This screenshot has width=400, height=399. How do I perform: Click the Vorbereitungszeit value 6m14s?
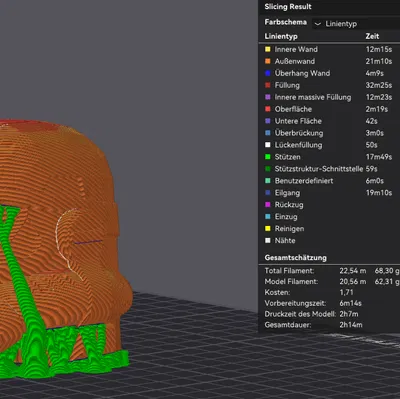click(350, 303)
